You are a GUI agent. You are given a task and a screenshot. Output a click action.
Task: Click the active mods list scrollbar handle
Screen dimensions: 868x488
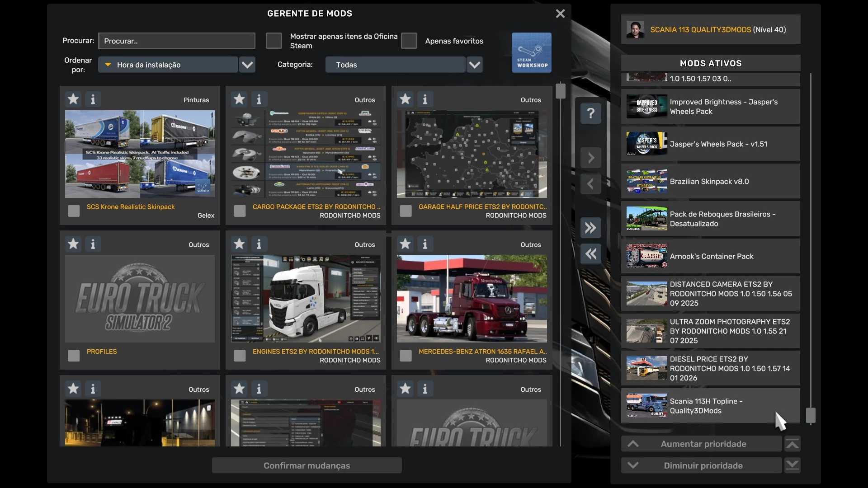(811, 415)
